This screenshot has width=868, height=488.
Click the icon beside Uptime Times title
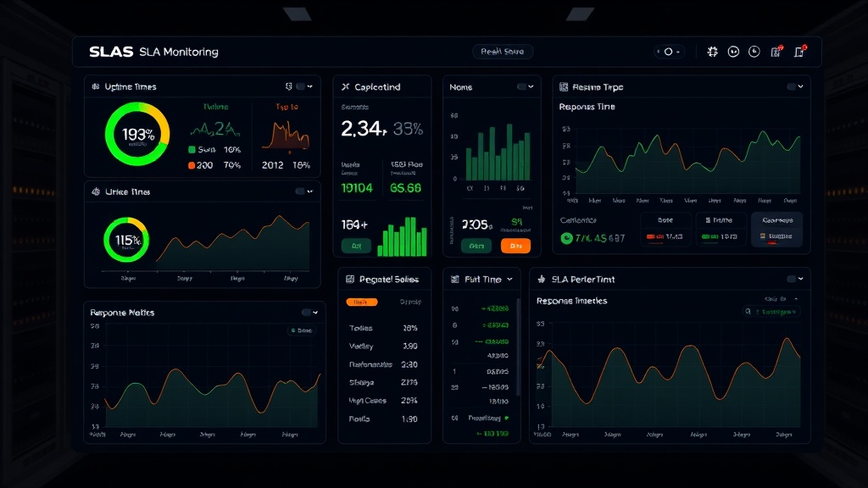(95, 87)
